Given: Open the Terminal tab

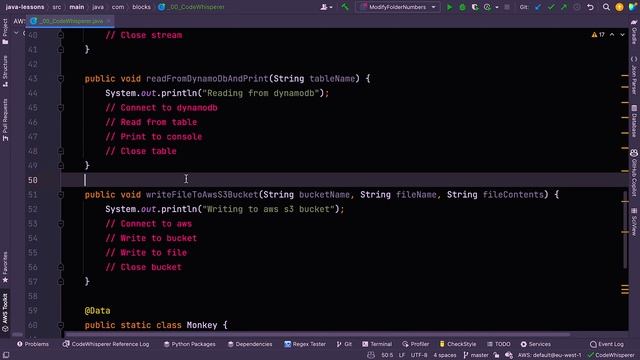Looking at the screenshot, I should click(377, 344).
